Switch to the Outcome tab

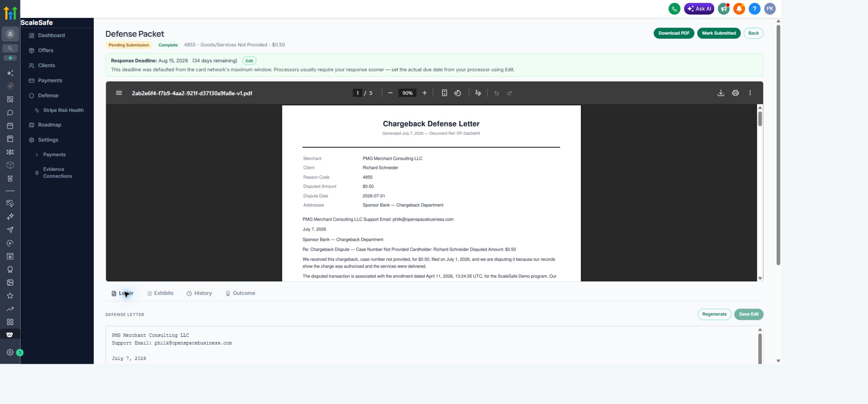(x=240, y=293)
